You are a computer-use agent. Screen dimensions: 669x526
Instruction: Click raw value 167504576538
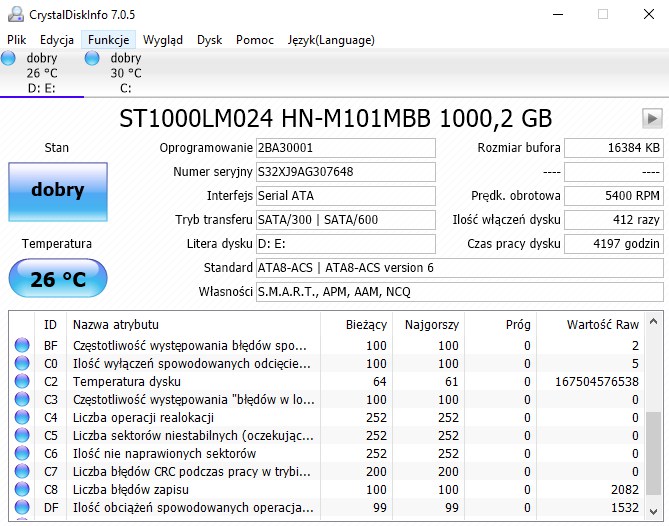pos(596,381)
